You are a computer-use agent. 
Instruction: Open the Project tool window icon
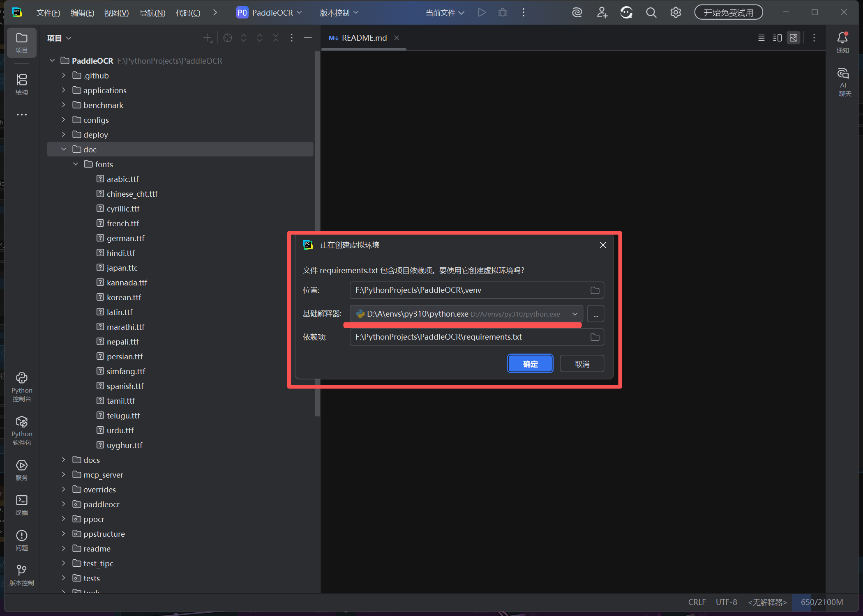click(21, 43)
